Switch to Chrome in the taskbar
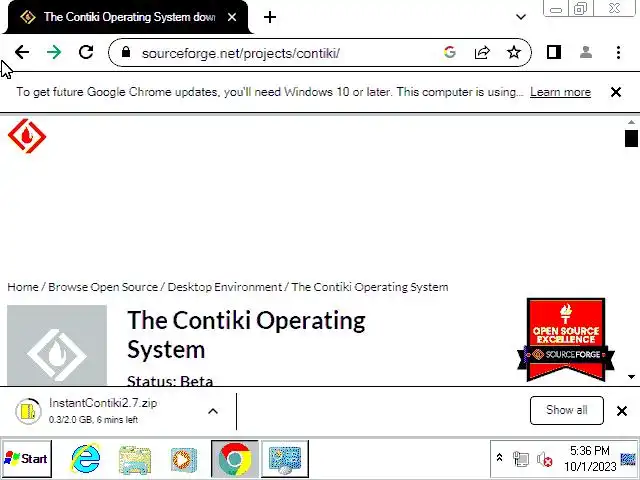Viewport: 640px width, 480px height. tap(235, 459)
